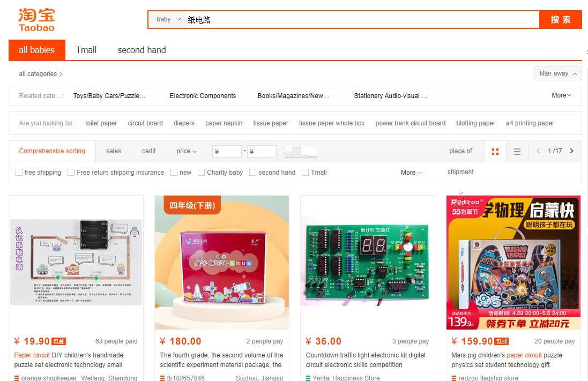Viewport: 588px width, 381px height.
Task: Go to previous results page arrow
Action: tap(538, 151)
